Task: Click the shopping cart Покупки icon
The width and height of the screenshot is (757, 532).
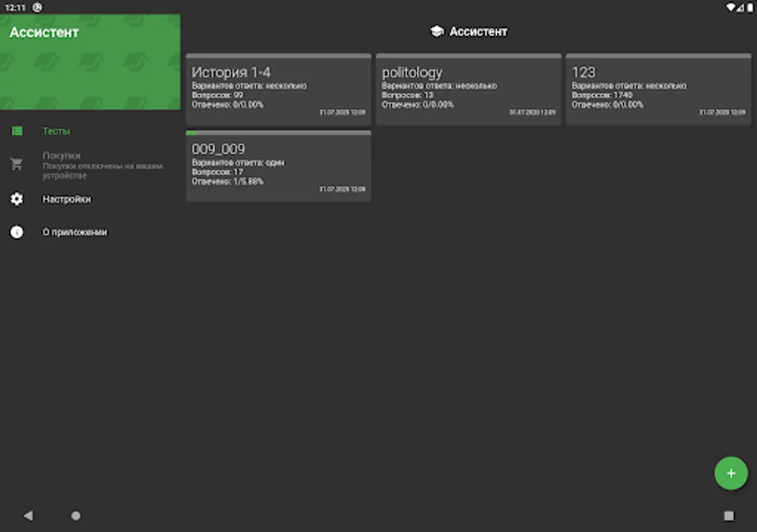Action: (x=17, y=164)
